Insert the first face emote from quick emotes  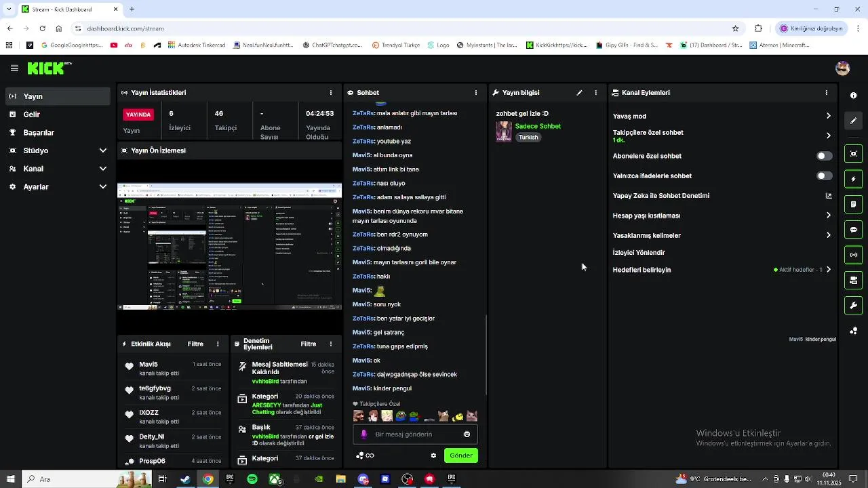point(359,416)
